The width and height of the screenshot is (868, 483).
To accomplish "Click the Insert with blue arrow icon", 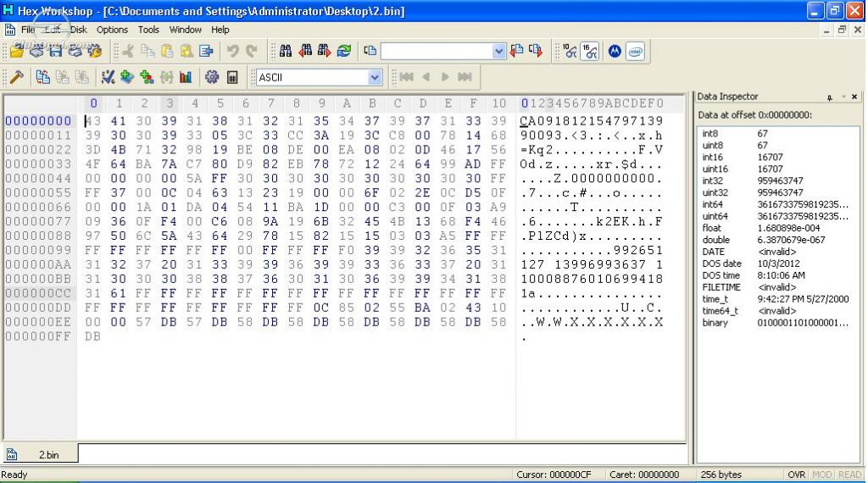I will 207,51.
